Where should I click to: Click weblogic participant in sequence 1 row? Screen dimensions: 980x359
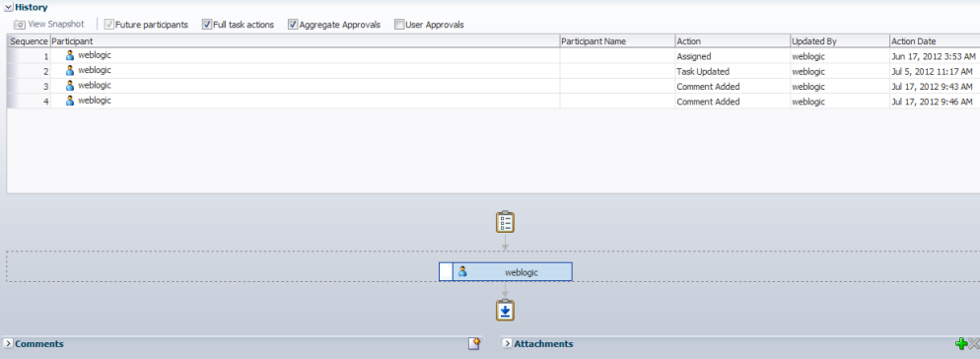coord(95,55)
